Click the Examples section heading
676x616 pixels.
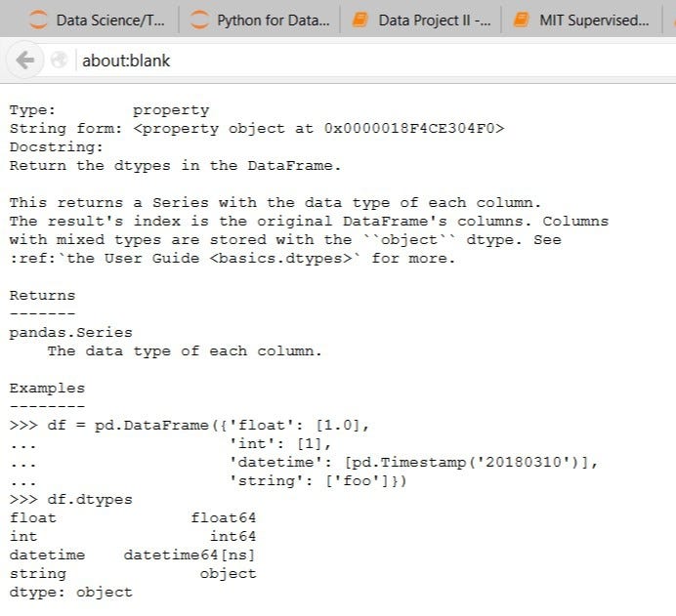click(x=47, y=388)
